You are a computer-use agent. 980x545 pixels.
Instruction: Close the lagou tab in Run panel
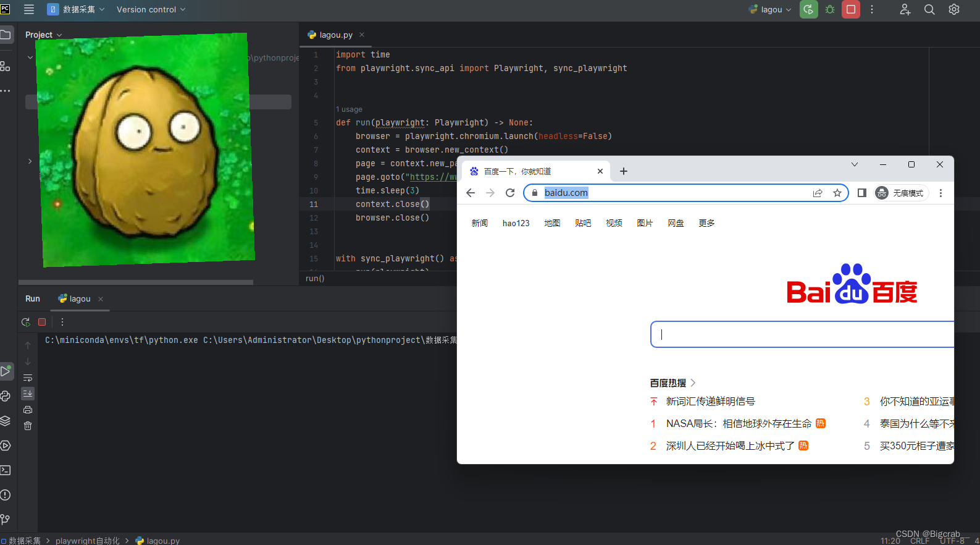[x=101, y=299]
